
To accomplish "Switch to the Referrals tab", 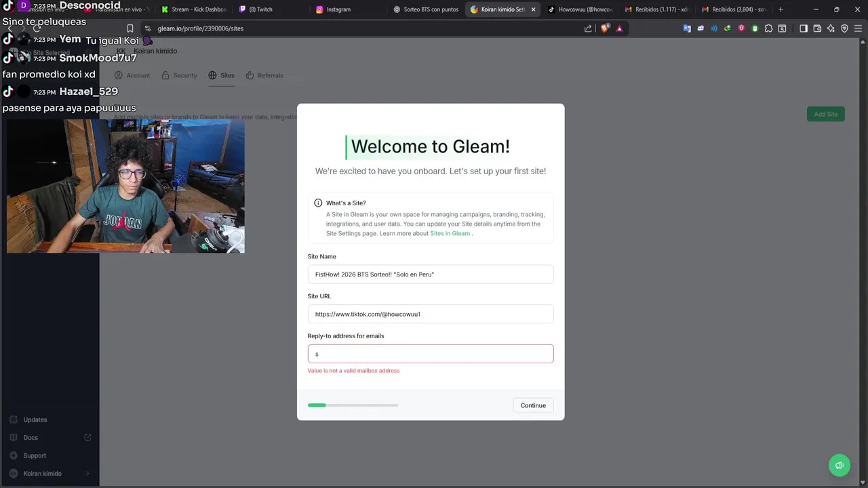I will coord(264,75).
